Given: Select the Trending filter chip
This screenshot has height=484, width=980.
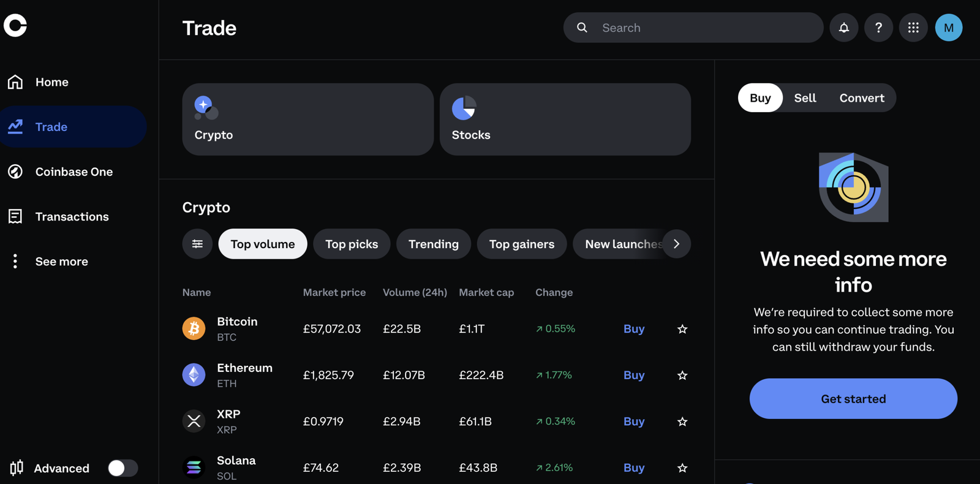Looking at the screenshot, I should click(x=434, y=244).
